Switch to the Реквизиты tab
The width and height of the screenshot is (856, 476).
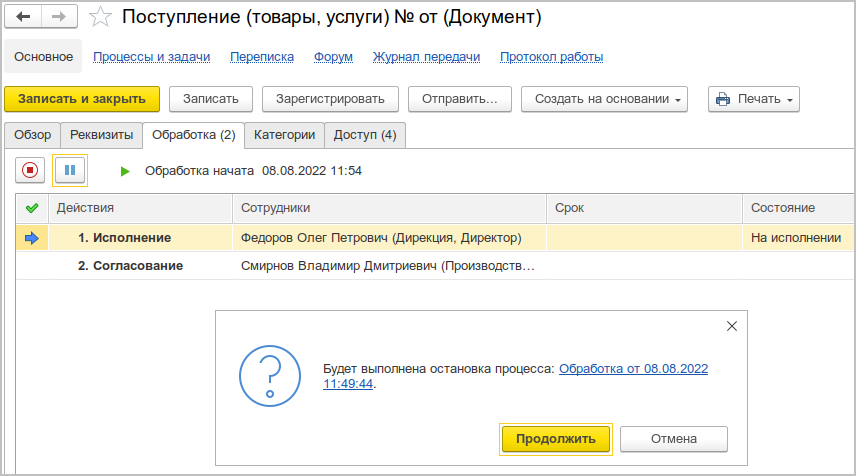coord(101,135)
